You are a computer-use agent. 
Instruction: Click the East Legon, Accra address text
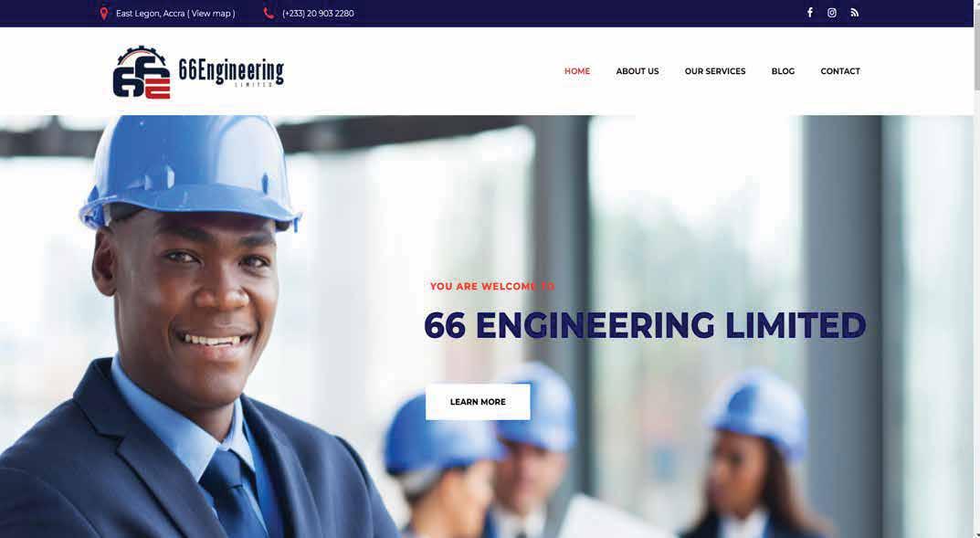pyautogui.click(x=150, y=13)
